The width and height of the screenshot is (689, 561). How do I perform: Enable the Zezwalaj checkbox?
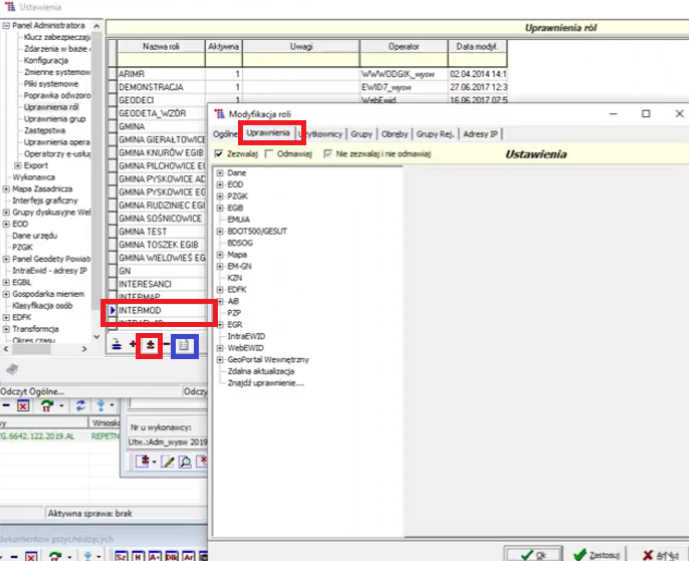[219, 154]
